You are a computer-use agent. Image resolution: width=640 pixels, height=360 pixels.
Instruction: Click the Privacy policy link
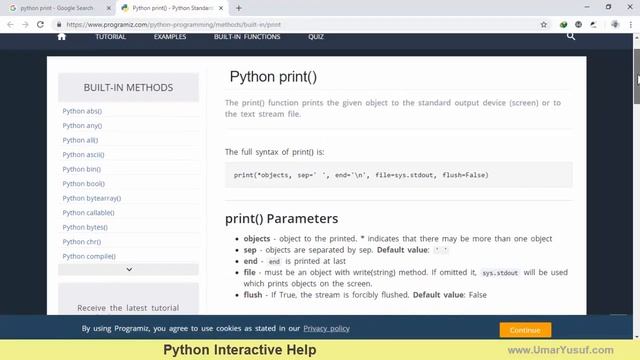point(327,329)
